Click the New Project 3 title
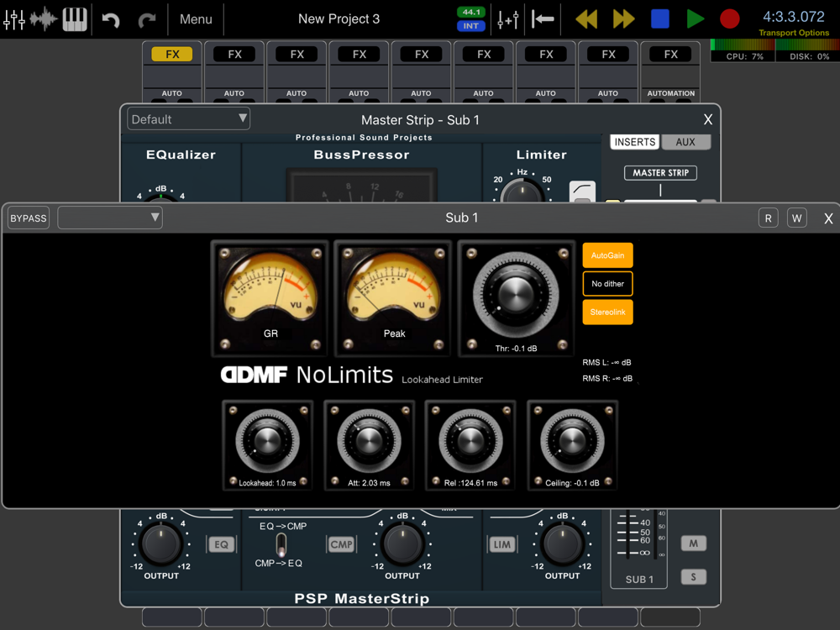Screen dimensions: 840x630 [x=339, y=19]
